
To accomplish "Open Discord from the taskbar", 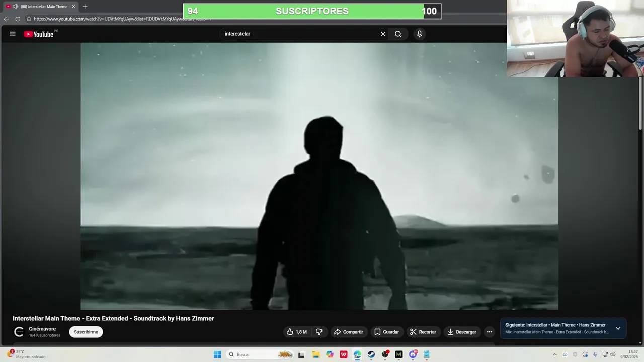I will click(413, 354).
